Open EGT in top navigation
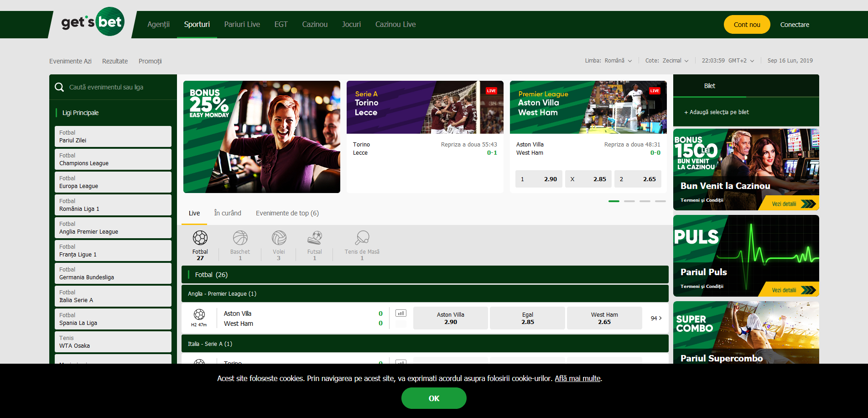The image size is (868, 418). pos(281,25)
